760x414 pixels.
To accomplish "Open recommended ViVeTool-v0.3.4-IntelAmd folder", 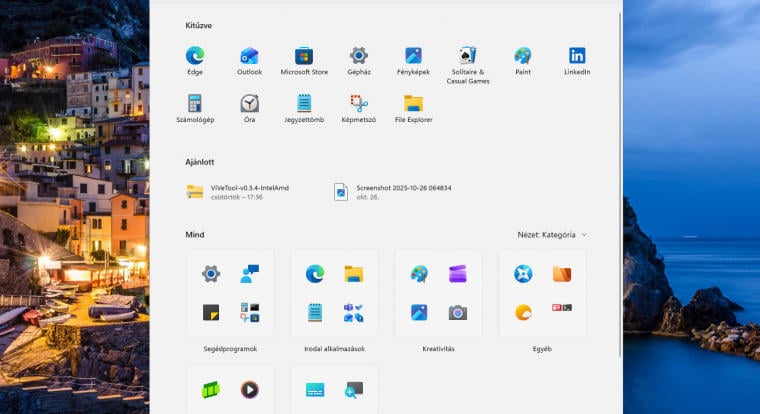I will [x=238, y=192].
